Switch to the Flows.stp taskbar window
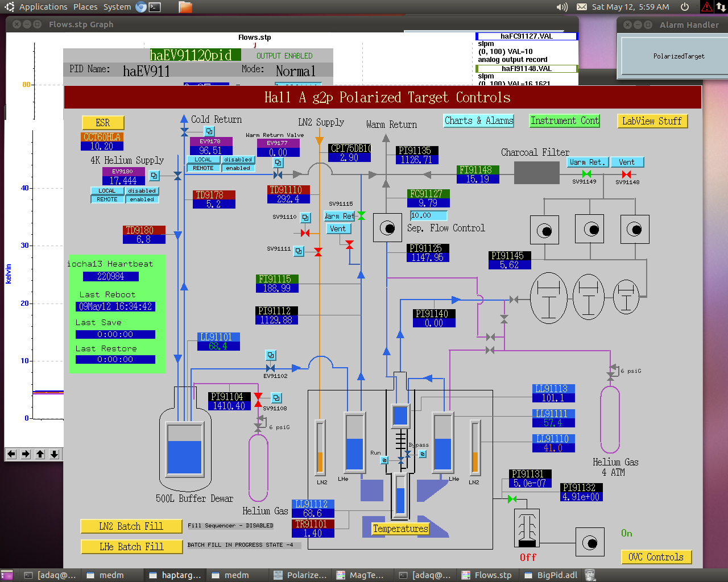The image size is (728, 582). [487, 575]
